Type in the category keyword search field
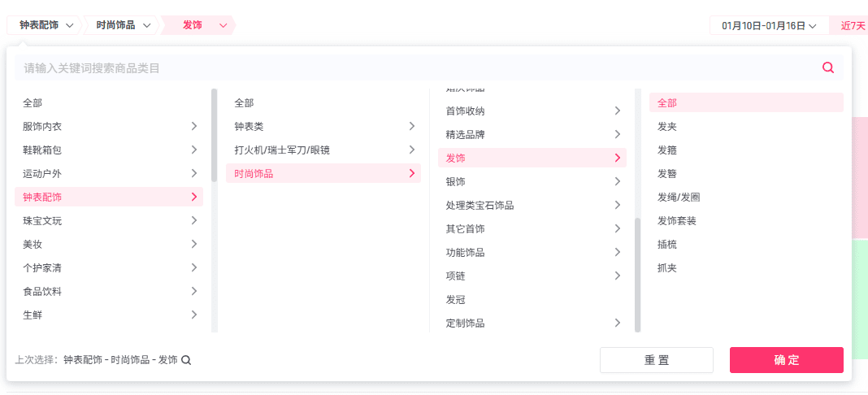Viewport: 868px width, 395px height. coord(406,68)
